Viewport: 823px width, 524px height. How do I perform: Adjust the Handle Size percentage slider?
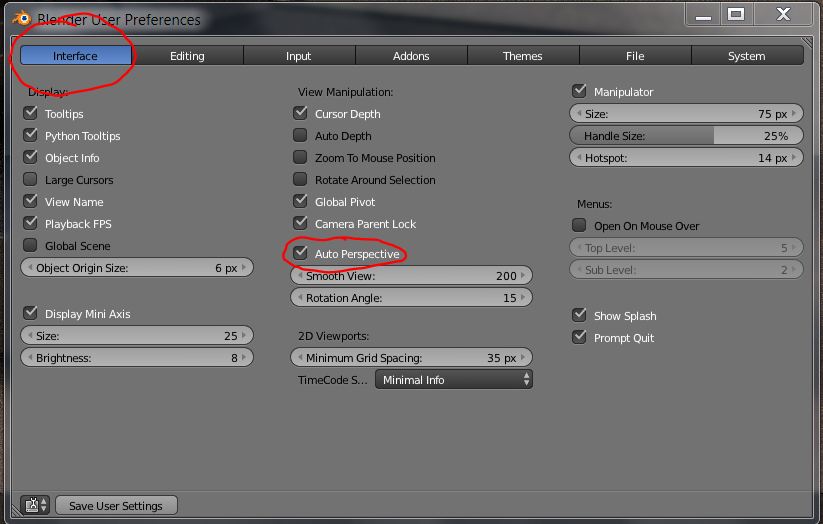coord(687,135)
